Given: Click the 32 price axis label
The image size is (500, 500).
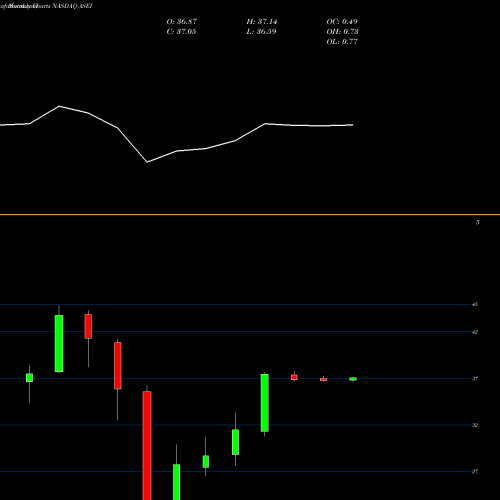Looking at the screenshot, I should pos(475,425).
